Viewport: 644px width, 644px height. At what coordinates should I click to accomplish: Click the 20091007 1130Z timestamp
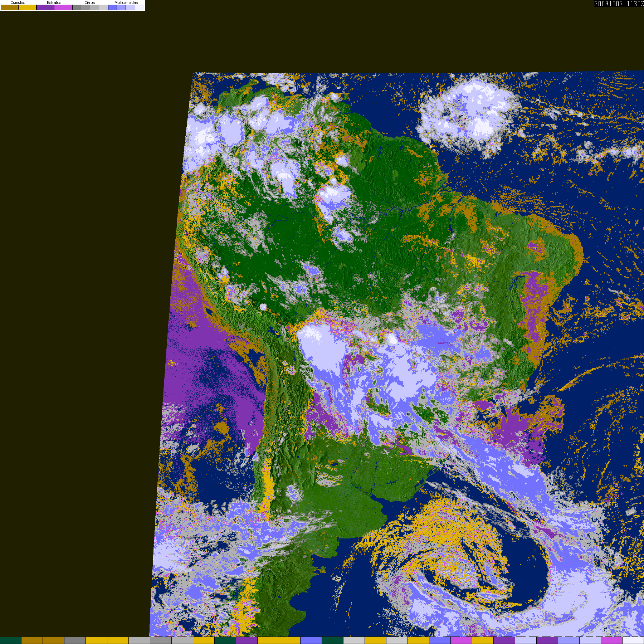pyautogui.click(x=619, y=4)
